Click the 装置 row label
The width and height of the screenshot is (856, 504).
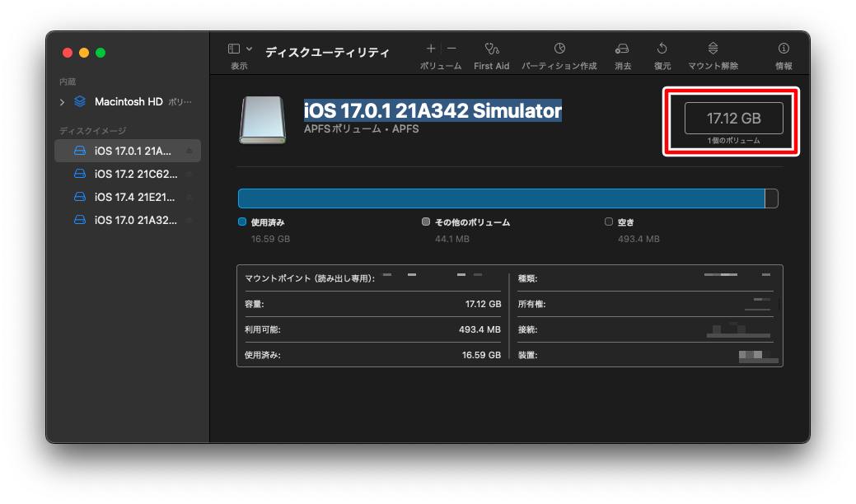pos(528,355)
